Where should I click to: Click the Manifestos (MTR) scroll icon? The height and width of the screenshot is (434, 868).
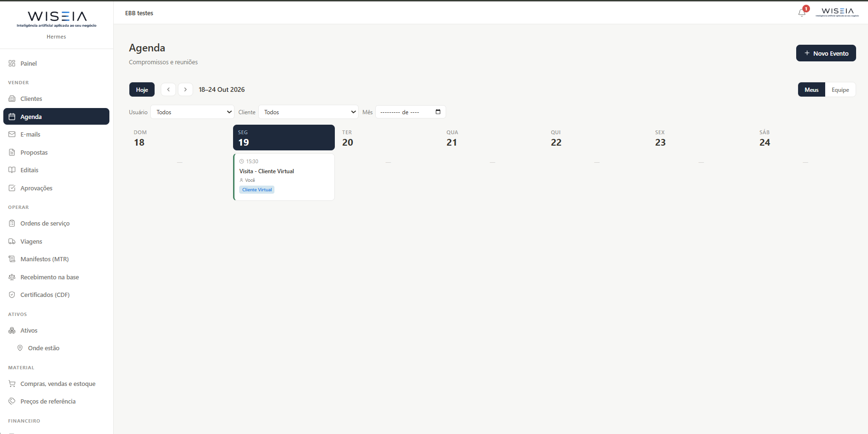12,259
